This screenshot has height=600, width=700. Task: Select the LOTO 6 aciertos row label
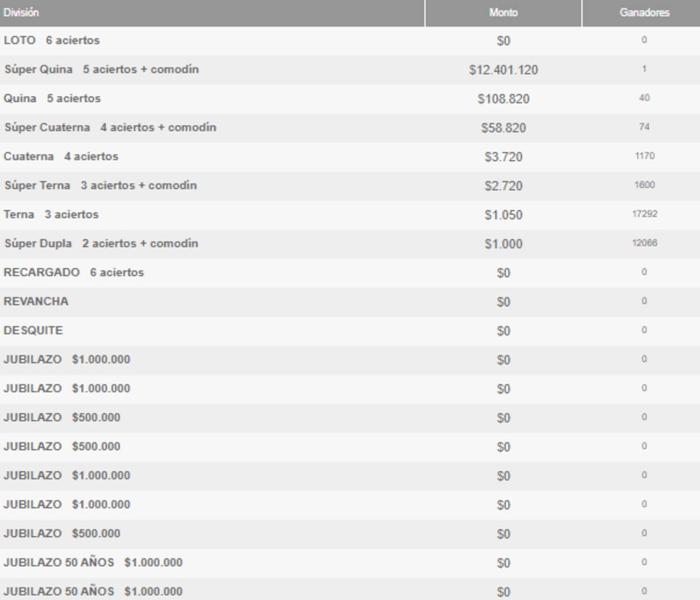point(51,40)
